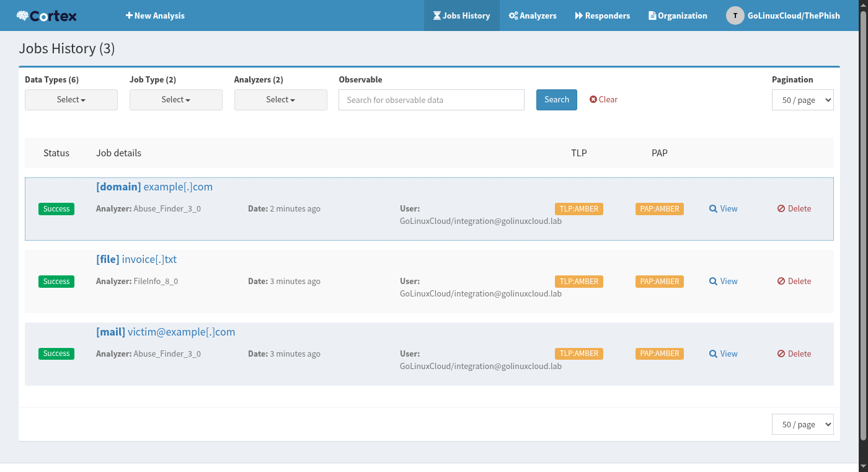Clear the search filters
868x472 pixels.
coord(603,99)
